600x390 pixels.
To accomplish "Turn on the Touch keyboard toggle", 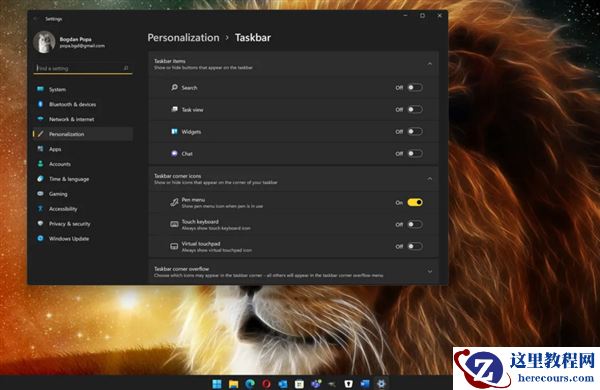I will click(x=415, y=224).
